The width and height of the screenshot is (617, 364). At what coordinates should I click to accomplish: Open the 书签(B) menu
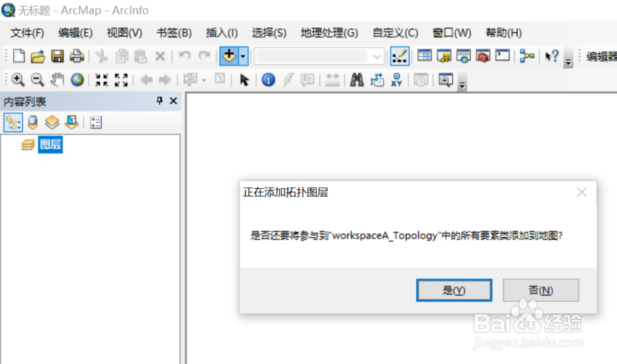(x=174, y=33)
